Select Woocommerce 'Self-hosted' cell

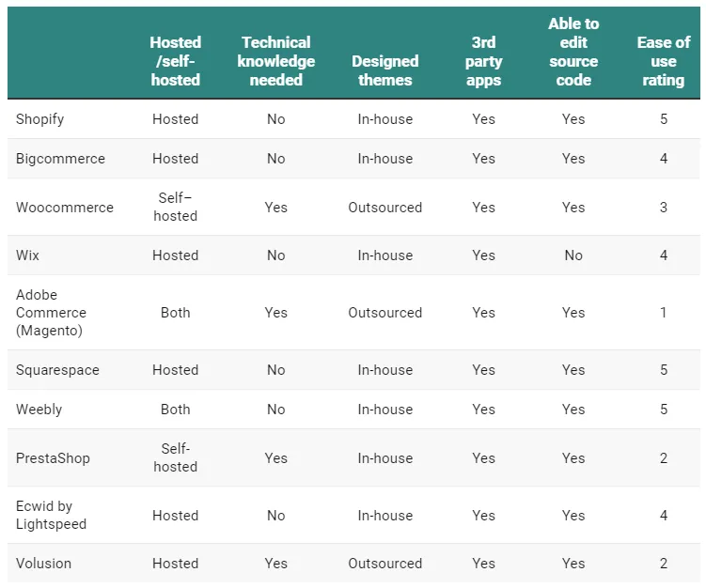(175, 208)
